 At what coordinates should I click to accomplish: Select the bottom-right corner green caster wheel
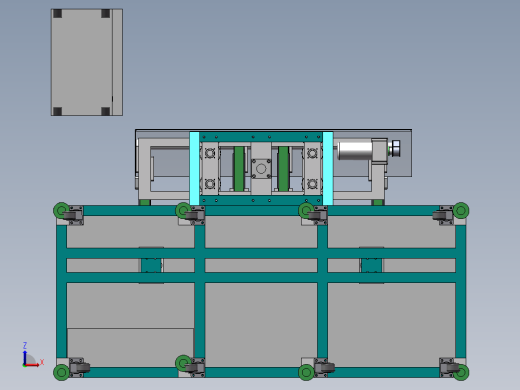click(462, 372)
